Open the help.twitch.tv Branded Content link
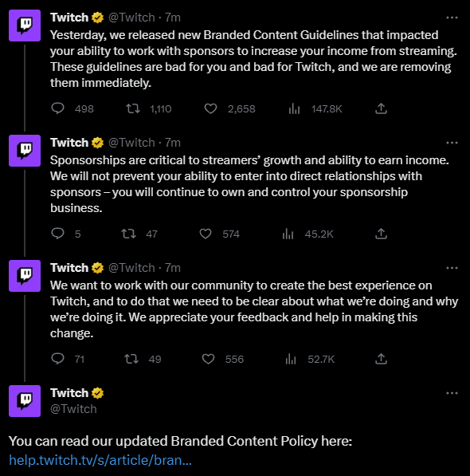 click(100, 460)
